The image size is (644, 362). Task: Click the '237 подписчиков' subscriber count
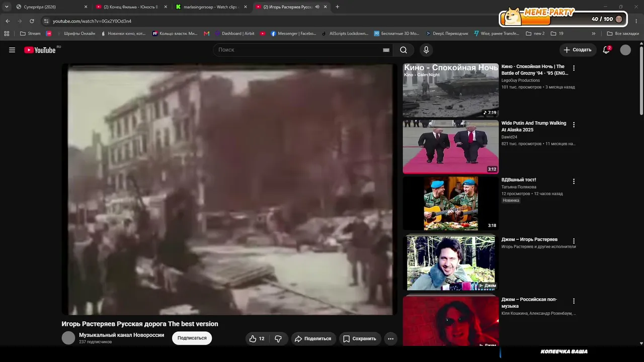click(95, 342)
